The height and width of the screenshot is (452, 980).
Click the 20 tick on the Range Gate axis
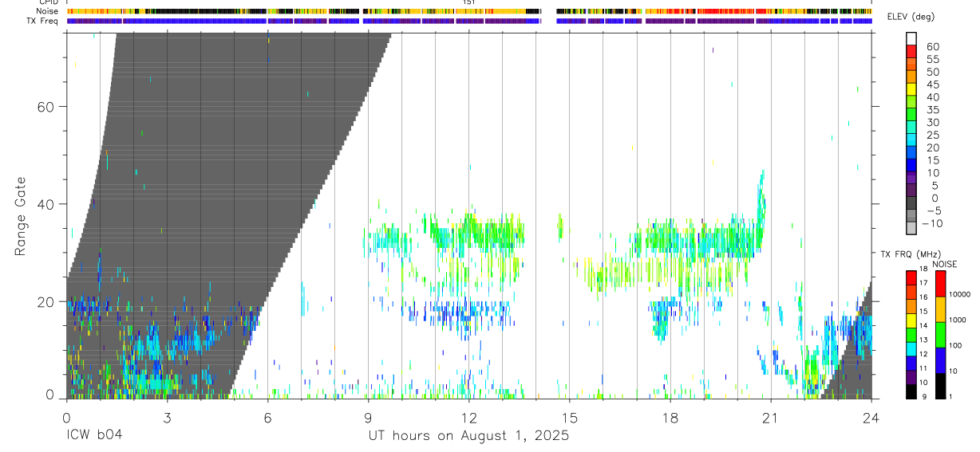click(47, 301)
